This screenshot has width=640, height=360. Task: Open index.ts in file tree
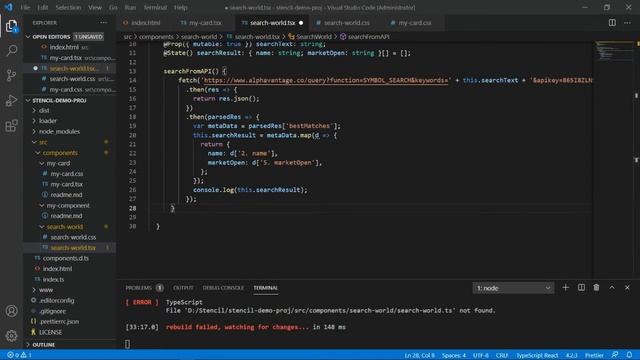pyautogui.click(x=53, y=280)
